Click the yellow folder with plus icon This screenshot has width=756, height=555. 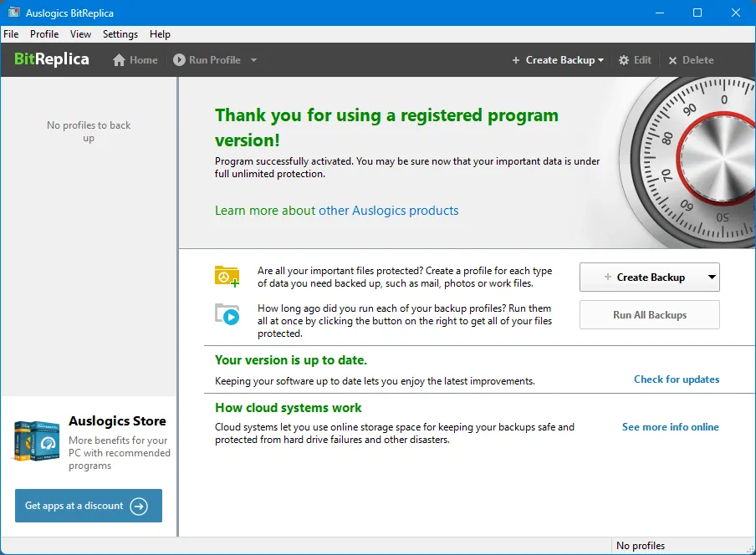coord(227,277)
